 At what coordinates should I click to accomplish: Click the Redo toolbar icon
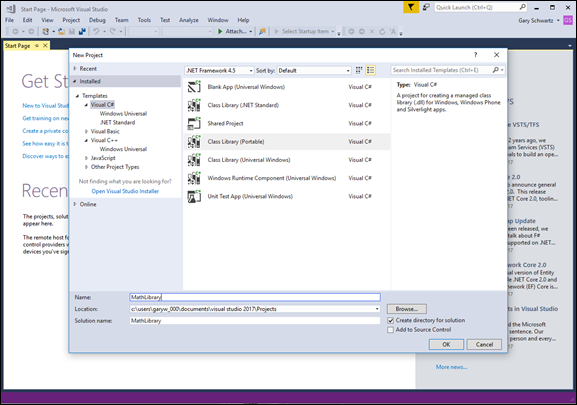(x=113, y=32)
